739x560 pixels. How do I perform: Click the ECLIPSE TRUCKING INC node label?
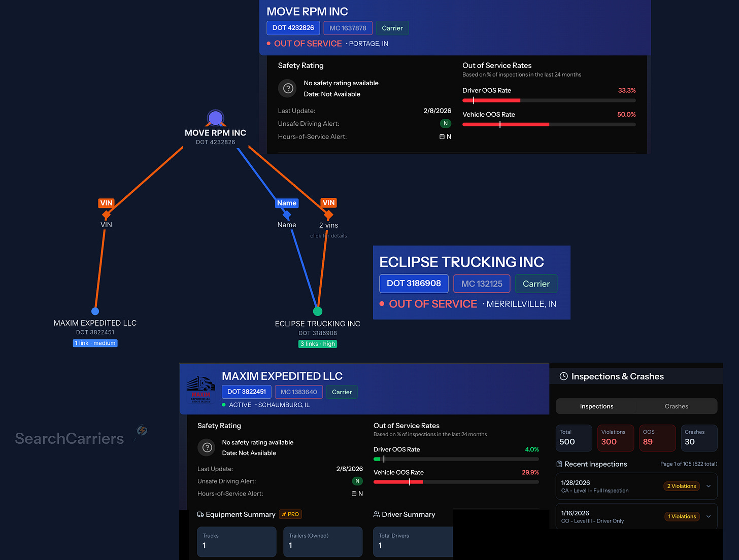318,324
